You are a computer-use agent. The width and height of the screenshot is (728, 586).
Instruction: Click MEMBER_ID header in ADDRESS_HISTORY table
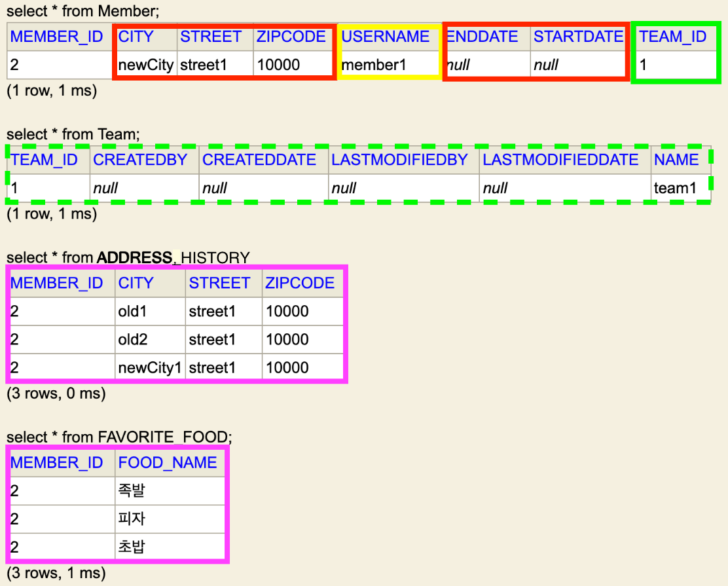pos(57,283)
